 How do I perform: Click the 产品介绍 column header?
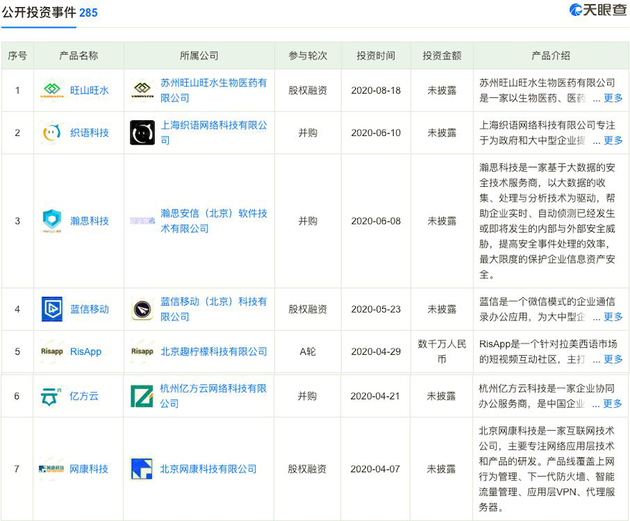click(551, 55)
